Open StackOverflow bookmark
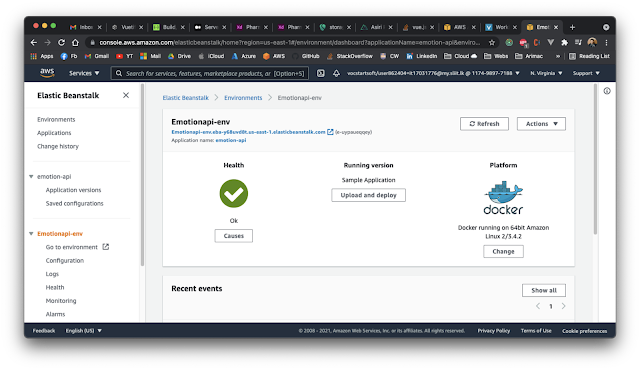 point(350,56)
